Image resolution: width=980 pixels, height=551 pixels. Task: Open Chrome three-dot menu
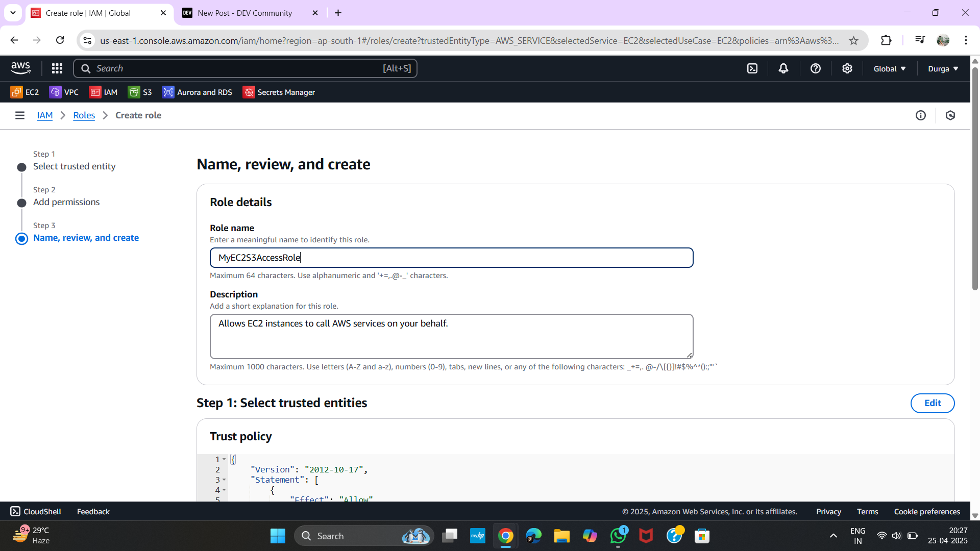966,40
